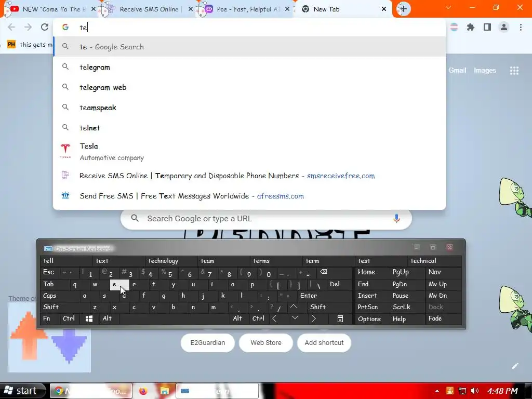Choose the "telegram web" suggestion
The width and height of the screenshot is (532, 399).
(x=249, y=87)
